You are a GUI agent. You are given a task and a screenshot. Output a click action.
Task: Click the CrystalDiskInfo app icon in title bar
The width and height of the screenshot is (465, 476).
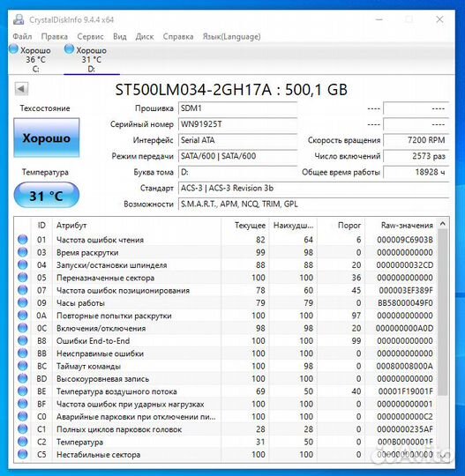click(x=19, y=19)
